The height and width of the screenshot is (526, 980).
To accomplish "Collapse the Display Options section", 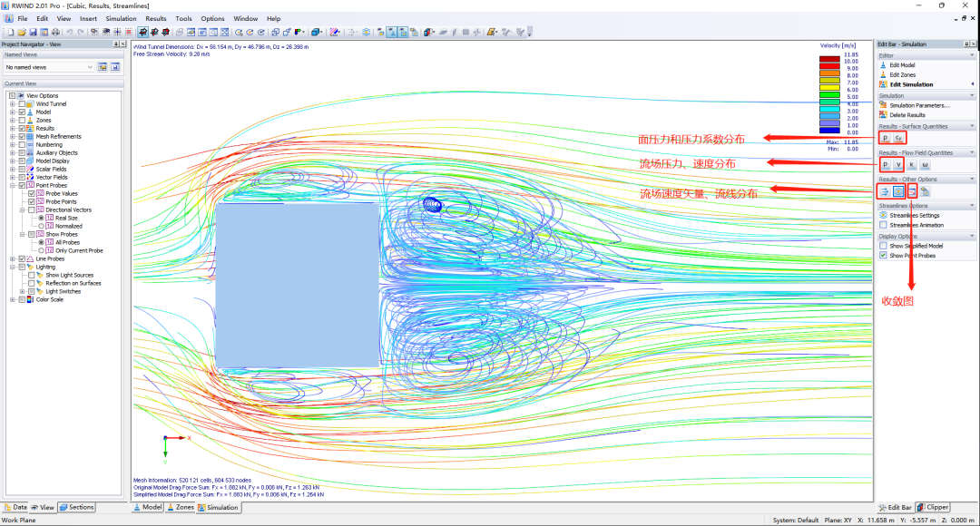I will tap(972, 236).
